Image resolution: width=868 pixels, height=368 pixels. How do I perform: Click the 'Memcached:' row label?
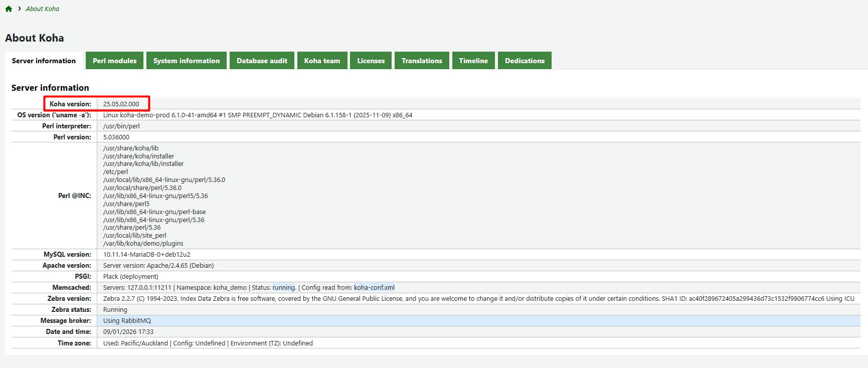72,287
